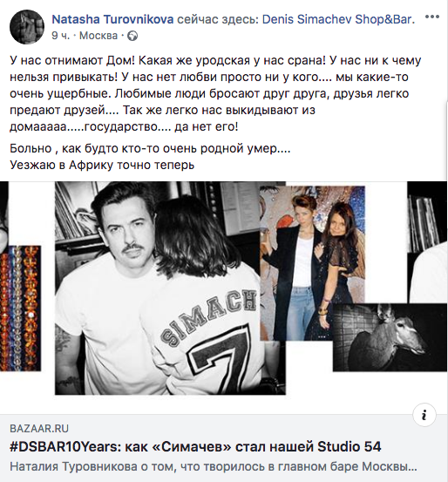448x482 pixels.
Task: Click the public globe privacy icon
Action: (x=132, y=36)
